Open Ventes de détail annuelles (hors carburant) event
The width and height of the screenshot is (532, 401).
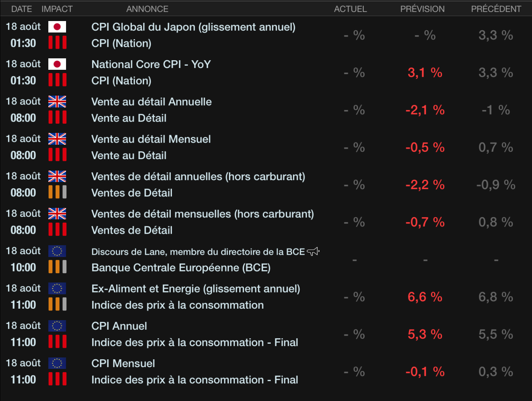[198, 176]
